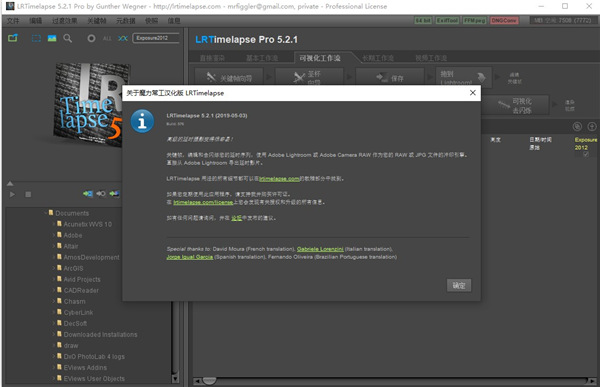Click the folder tree scrollbar down arrow
Viewport: 600px width, 387px height.
[175, 379]
